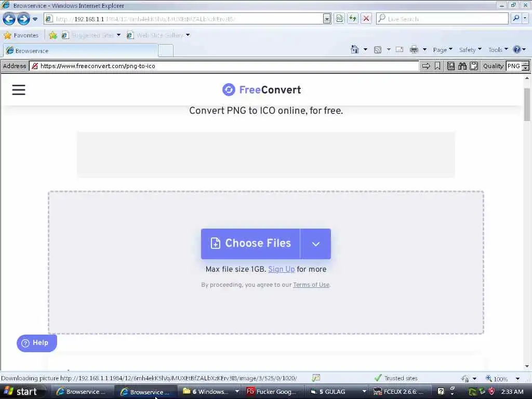Click the 2:33 AM system clock
This screenshot has height=399, width=532.
coord(512,392)
